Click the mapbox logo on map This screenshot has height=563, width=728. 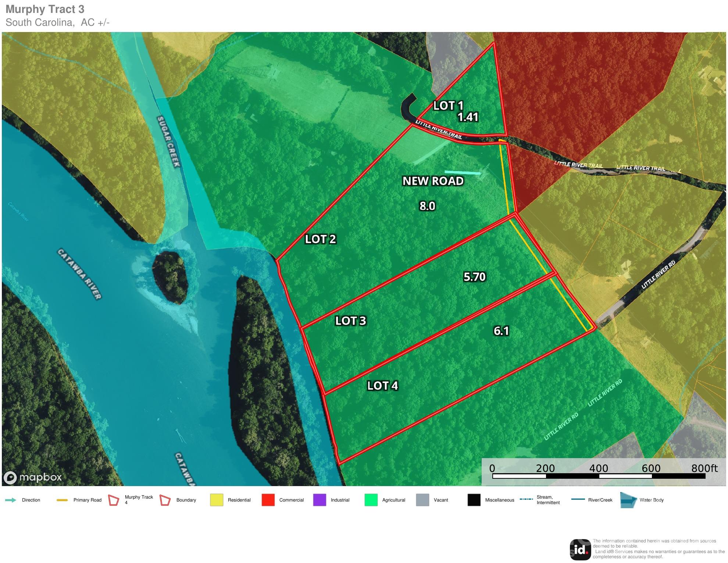[x=33, y=478]
